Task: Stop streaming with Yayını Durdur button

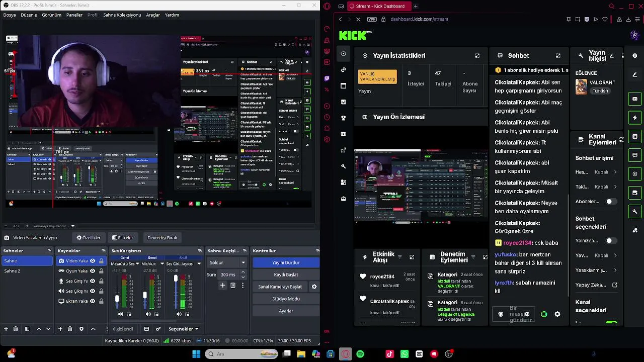Action: click(x=286, y=262)
